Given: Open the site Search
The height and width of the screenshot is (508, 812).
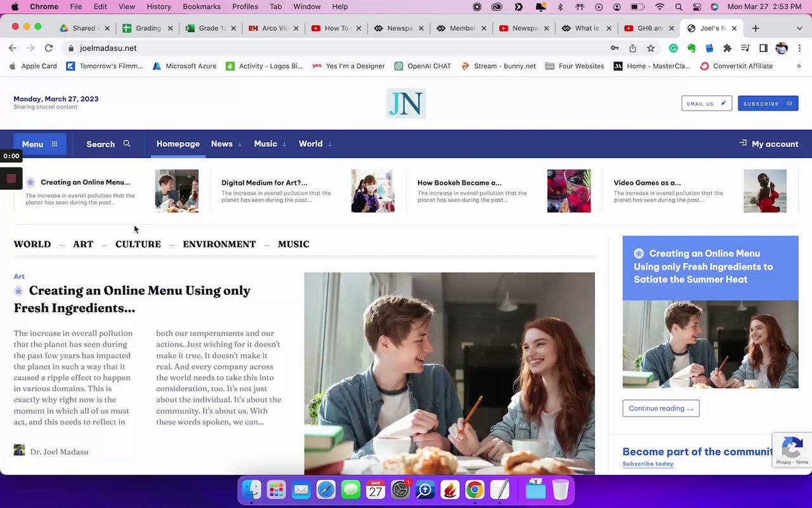Looking at the screenshot, I should click(108, 144).
